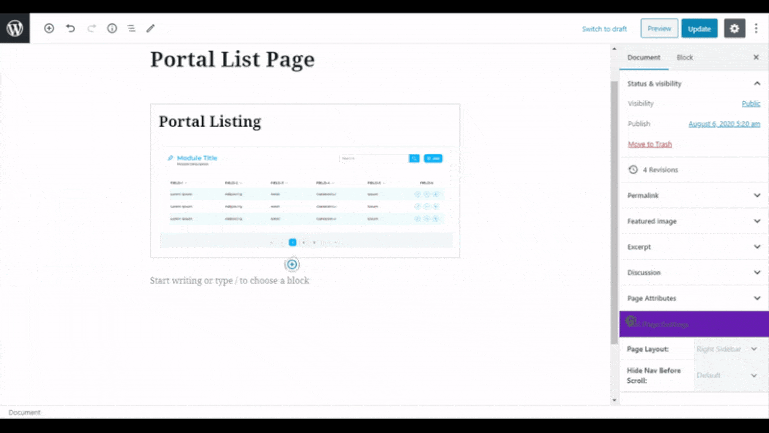Switch to the Block tab
Image resolution: width=769 pixels, height=433 pixels.
tap(685, 58)
